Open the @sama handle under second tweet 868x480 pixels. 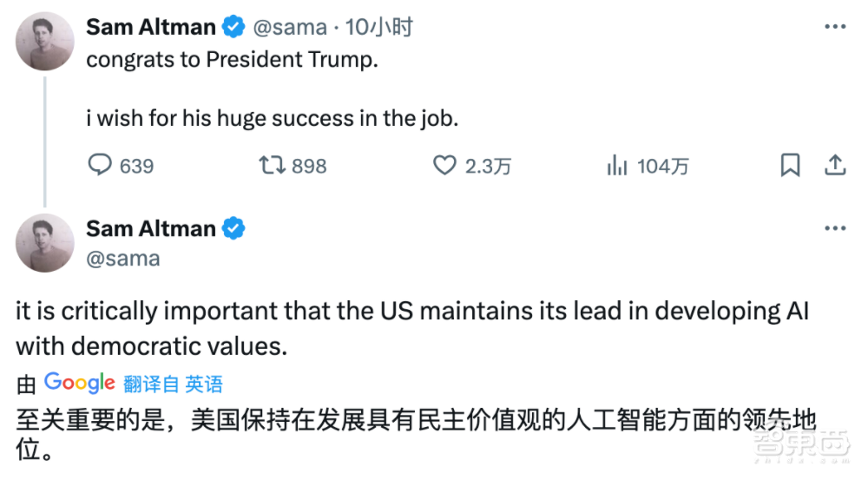[122, 259]
